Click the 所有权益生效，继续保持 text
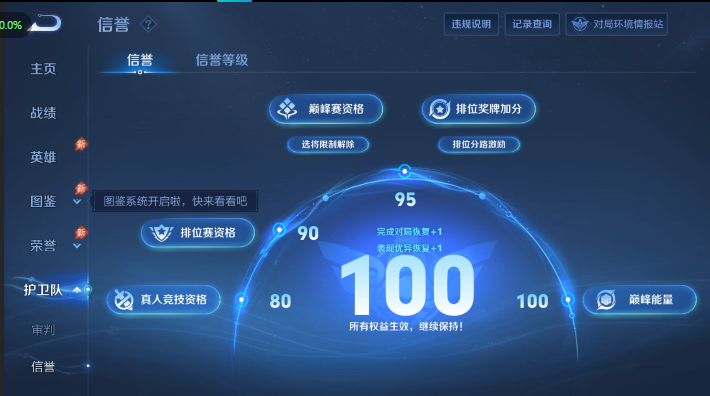The height and width of the screenshot is (396, 710). tap(406, 326)
